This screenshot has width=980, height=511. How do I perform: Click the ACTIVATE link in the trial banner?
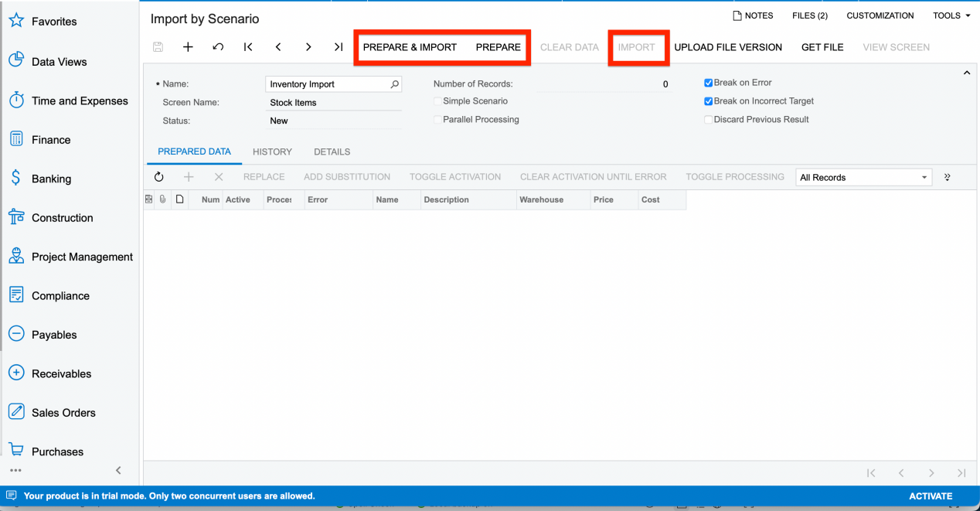coord(931,496)
